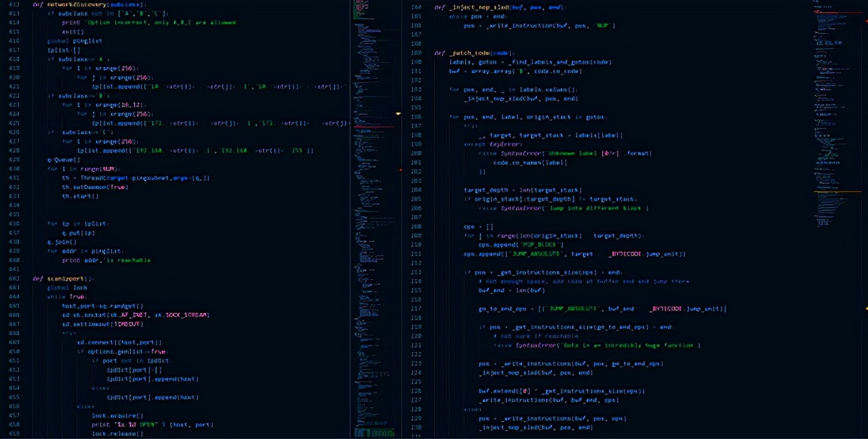Click the 'go_to_end_ops =' assignment line
This screenshot has width=868, height=439.
[x=602, y=309]
